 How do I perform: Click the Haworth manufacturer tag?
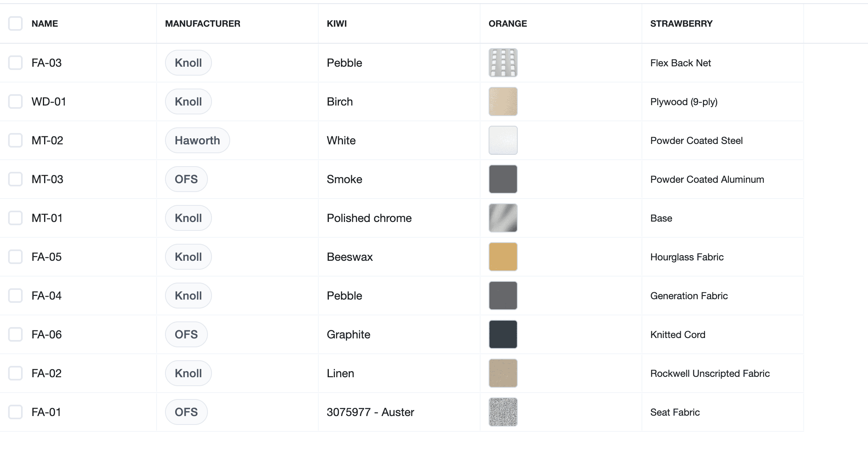click(197, 140)
